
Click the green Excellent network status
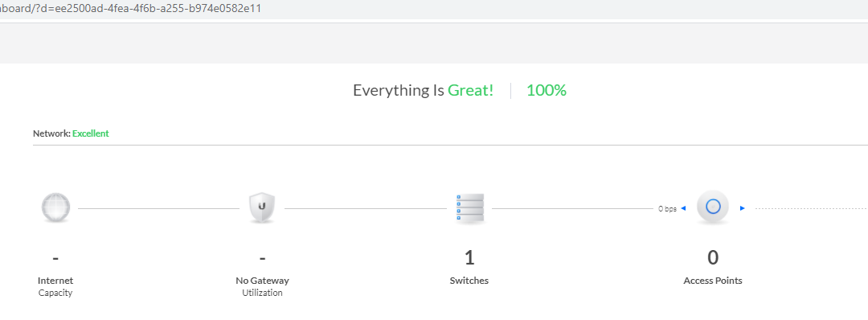pyautogui.click(x=91, y=133)
